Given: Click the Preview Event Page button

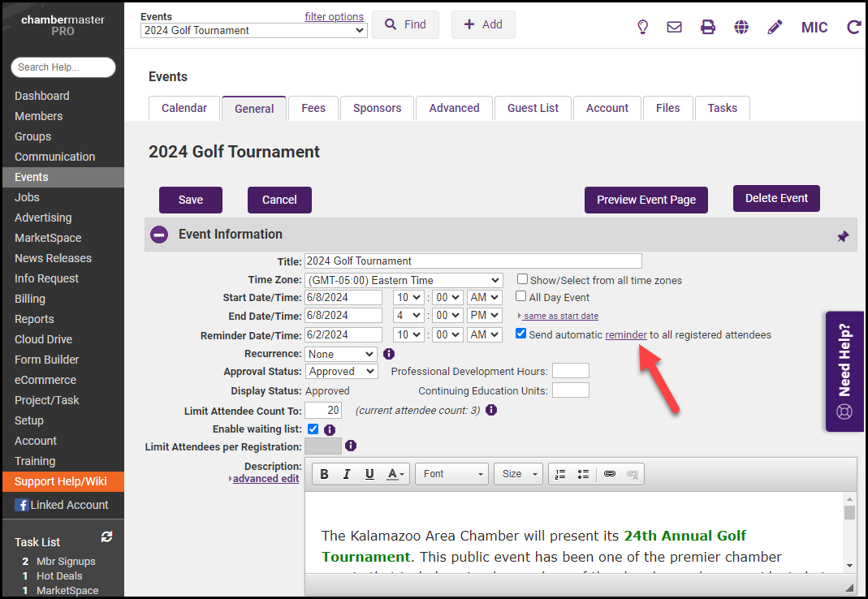Looking at the screenshot, I should [646, 200].
